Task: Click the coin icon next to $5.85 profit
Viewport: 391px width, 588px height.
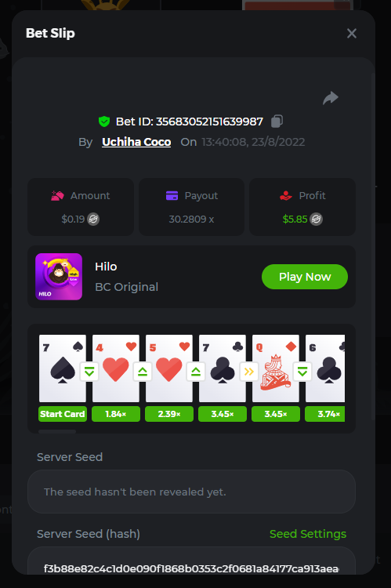Action: pos(317,219)
